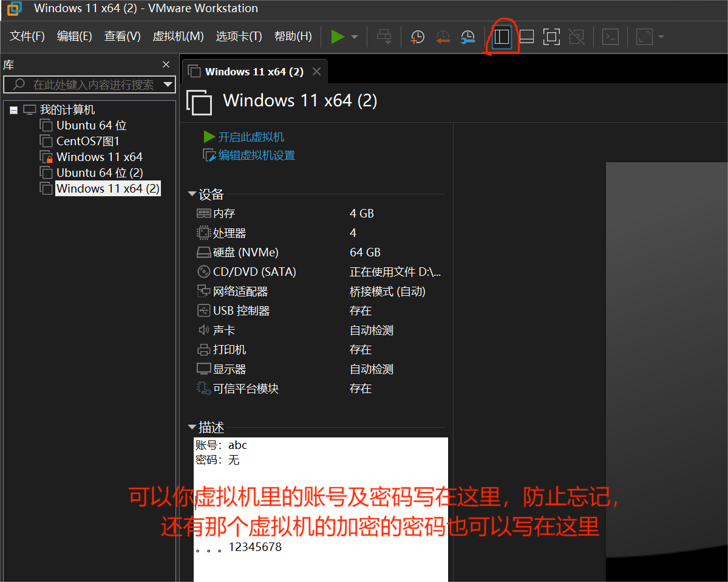
Task: Open the 编辑(E) menu
Action: [x=74, y=36]
